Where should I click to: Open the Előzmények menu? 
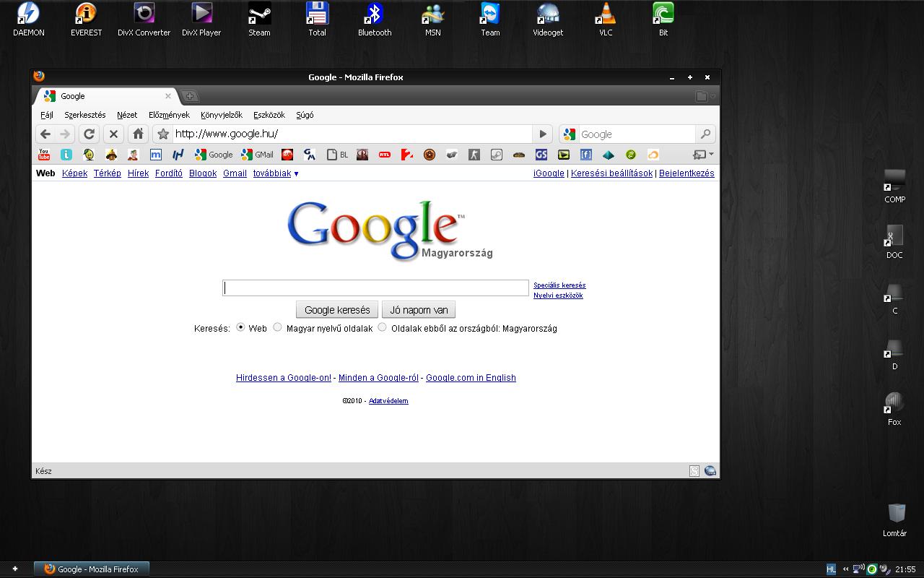pyautogui.click(x=169, y=115)
